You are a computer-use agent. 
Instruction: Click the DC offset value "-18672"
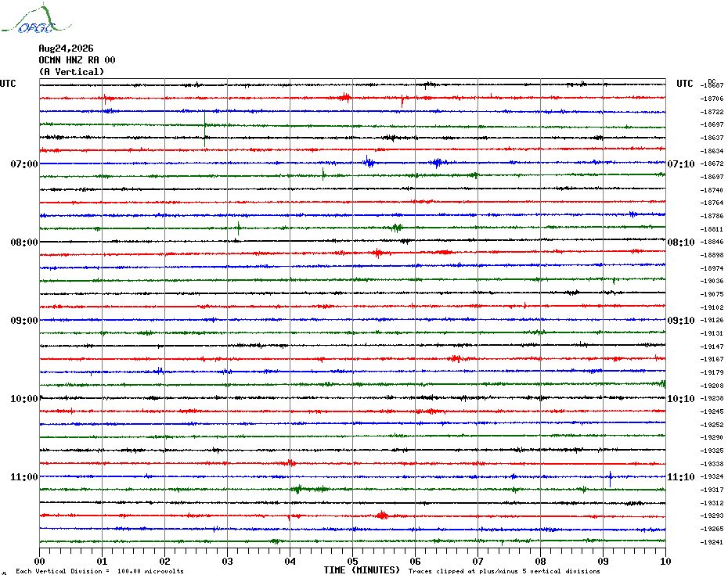[712, 163]
